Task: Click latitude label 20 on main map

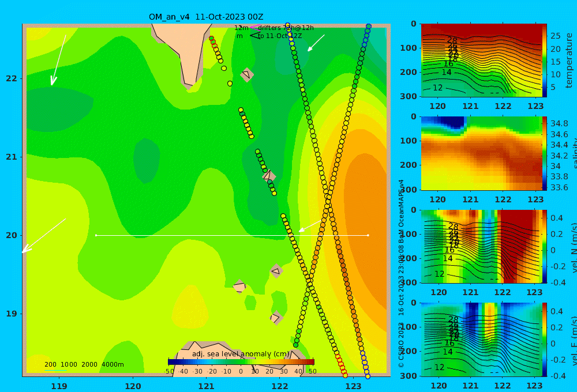Action: pos(12,235)
